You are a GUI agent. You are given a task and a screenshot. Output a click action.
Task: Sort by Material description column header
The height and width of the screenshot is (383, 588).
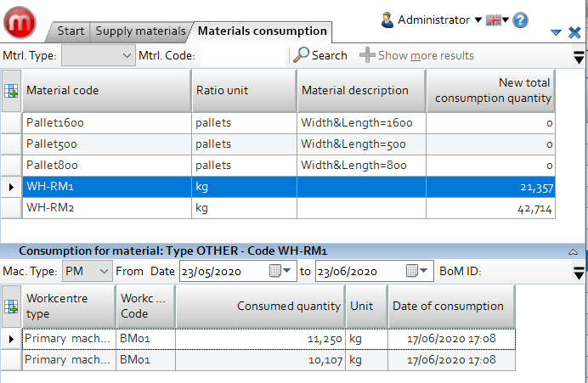point(362,91)
